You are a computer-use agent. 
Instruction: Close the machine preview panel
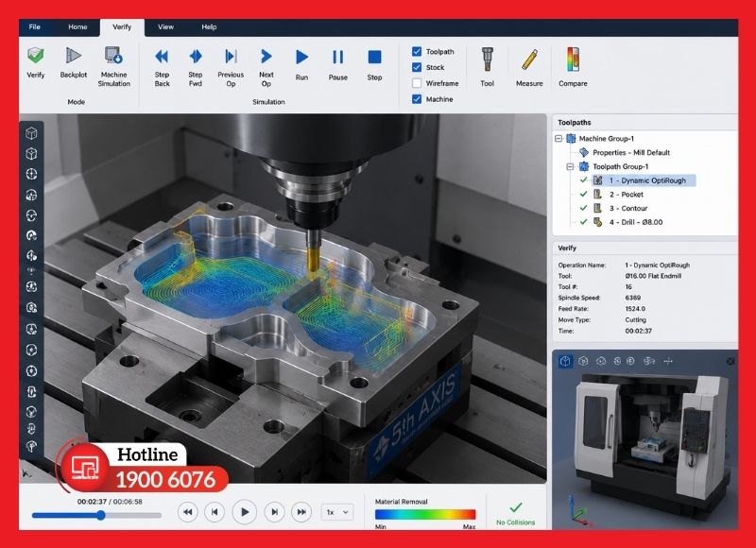[730, 361]
